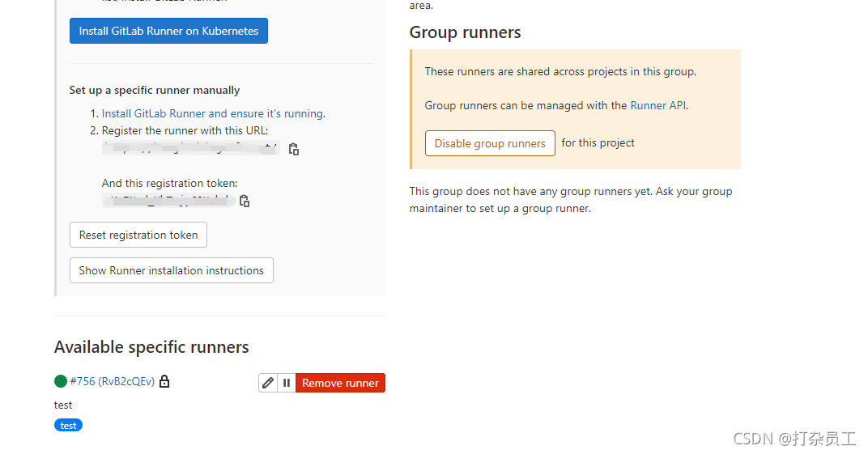Open the Runner API link
The width and height of the screenshot is (868, 454).
(x=657, y=106)
